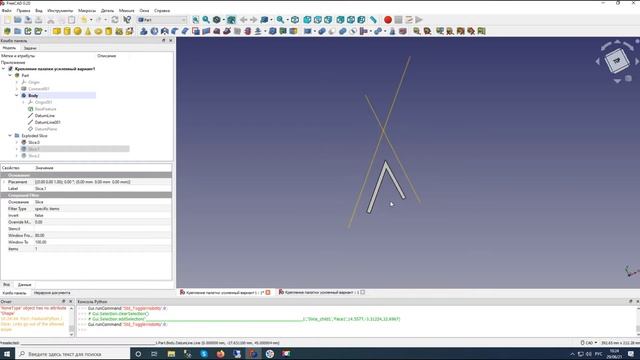
Task: Click the What's This help cursor icon
Action: pos(127,20)
